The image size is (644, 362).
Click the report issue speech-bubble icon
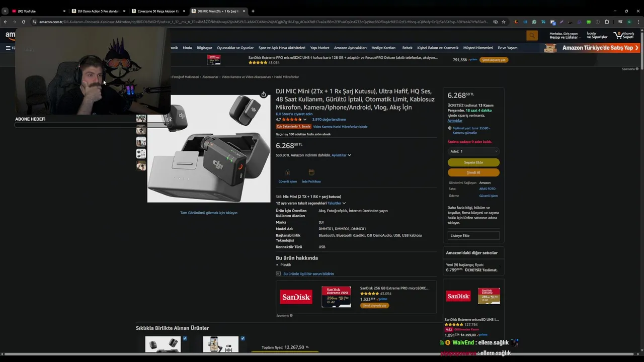pyautogui.click(x=278, y=274)
